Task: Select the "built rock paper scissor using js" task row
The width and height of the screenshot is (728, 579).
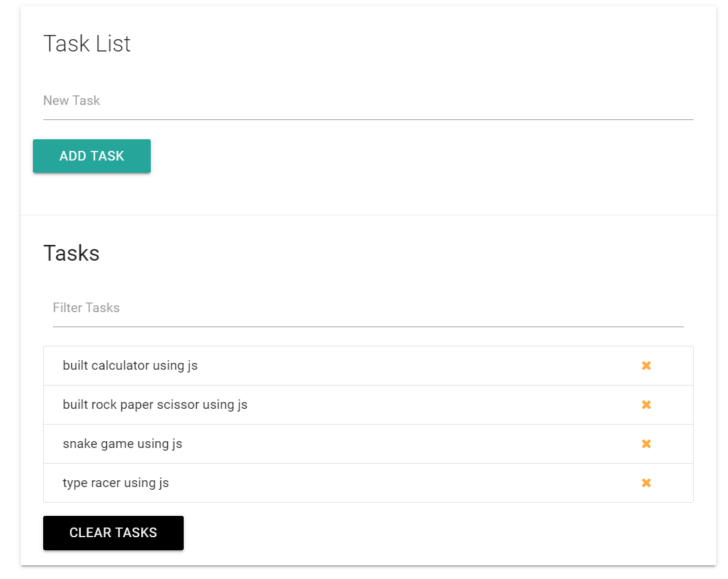Action: pos(274,405)
